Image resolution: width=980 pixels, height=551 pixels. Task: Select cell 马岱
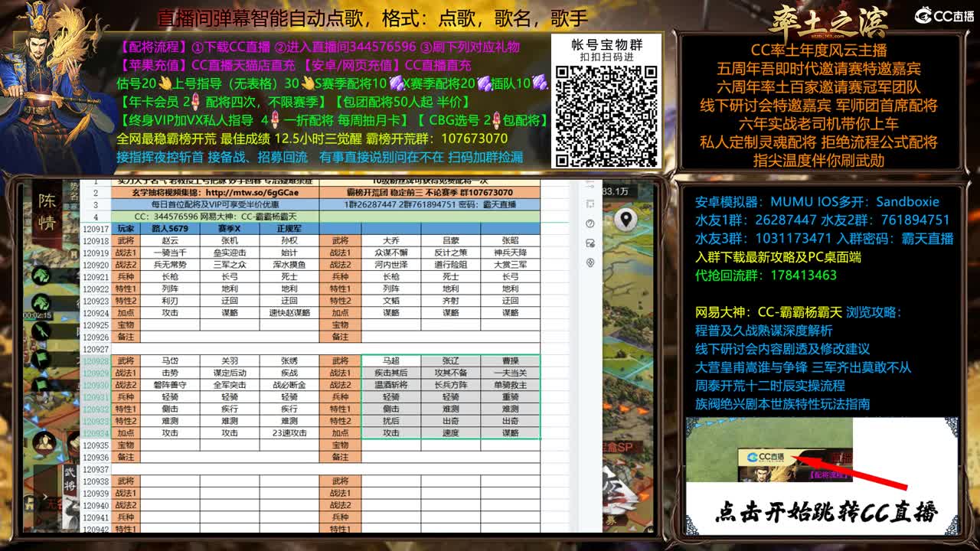[169, 360]
